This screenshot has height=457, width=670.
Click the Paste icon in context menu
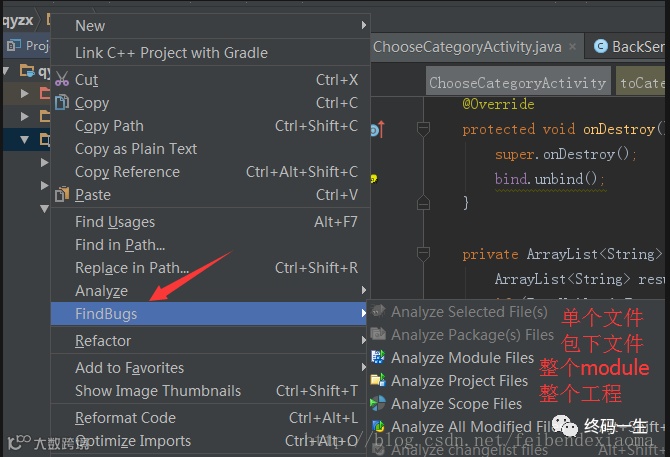pyautogui.click(x=61, y=194)
